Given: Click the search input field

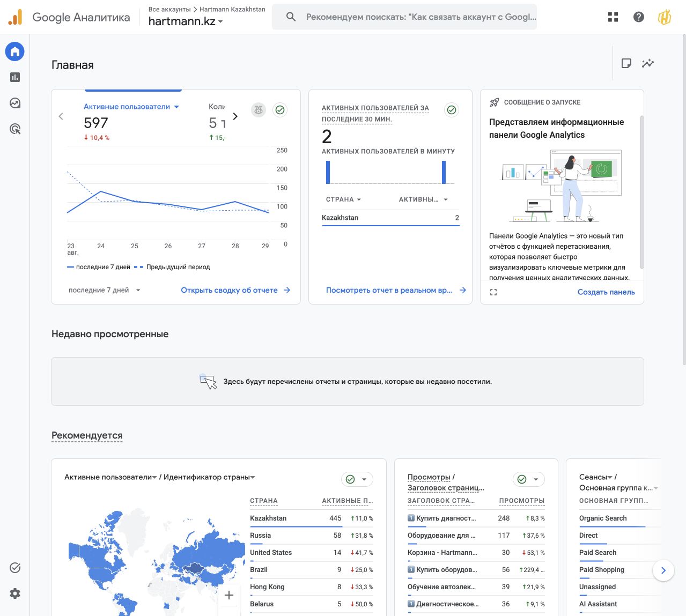Looking at the screenshot, I should 421,17.
